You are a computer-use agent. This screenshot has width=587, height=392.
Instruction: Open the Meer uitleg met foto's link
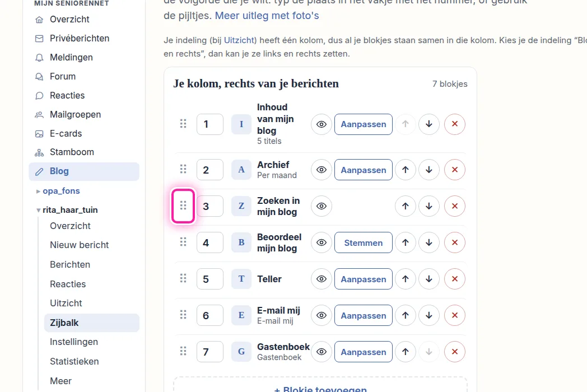coord(267,16)
